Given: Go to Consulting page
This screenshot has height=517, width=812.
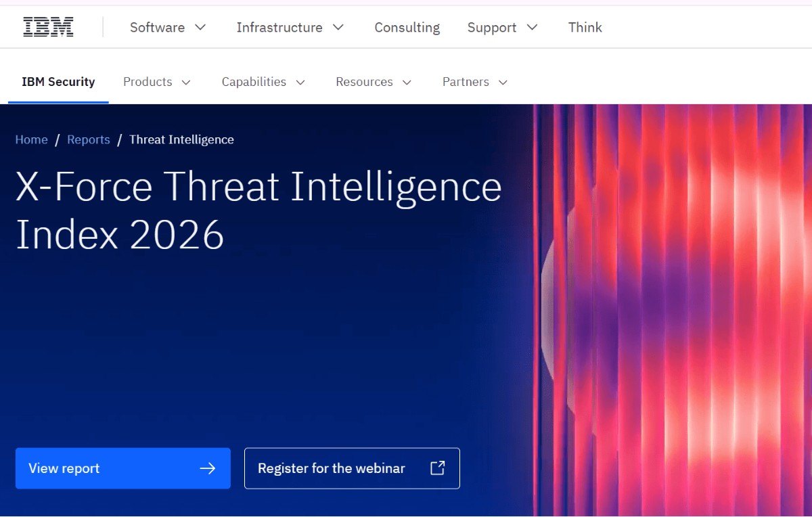Looking at the screenshot, I should point(407,27).
